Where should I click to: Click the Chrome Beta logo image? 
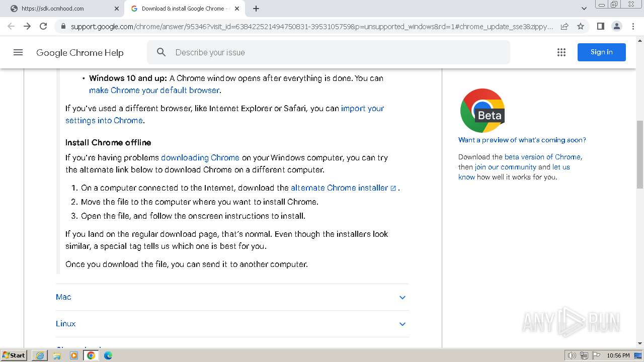coord(482,111)
